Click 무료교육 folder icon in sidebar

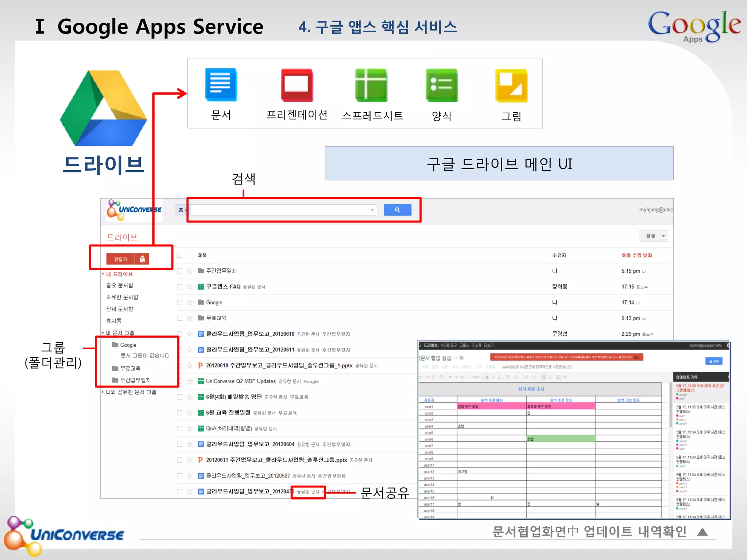click(x=115, y=368)
